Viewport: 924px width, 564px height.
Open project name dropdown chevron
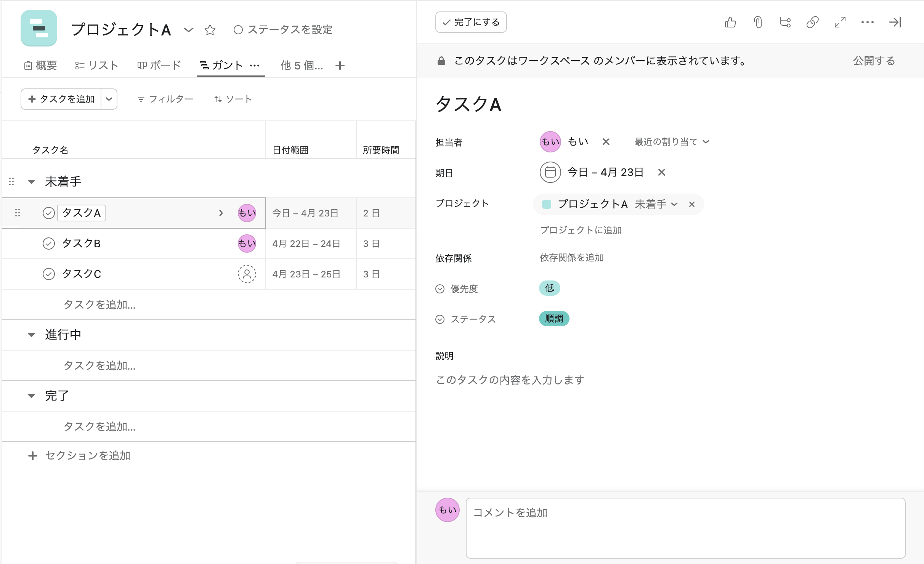click(x=189, y=30)
